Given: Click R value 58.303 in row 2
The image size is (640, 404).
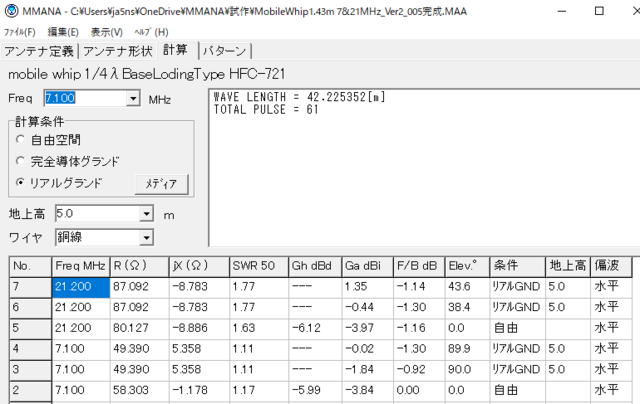Looking at the screenshot, I should pos(140,391).
